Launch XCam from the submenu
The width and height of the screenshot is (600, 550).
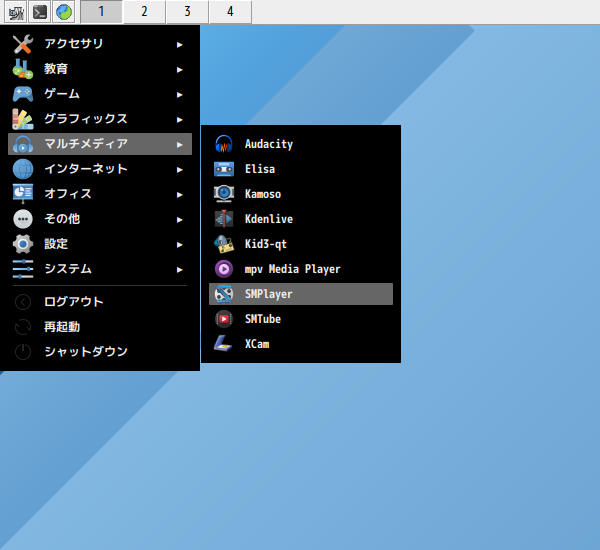click(301, 344)
